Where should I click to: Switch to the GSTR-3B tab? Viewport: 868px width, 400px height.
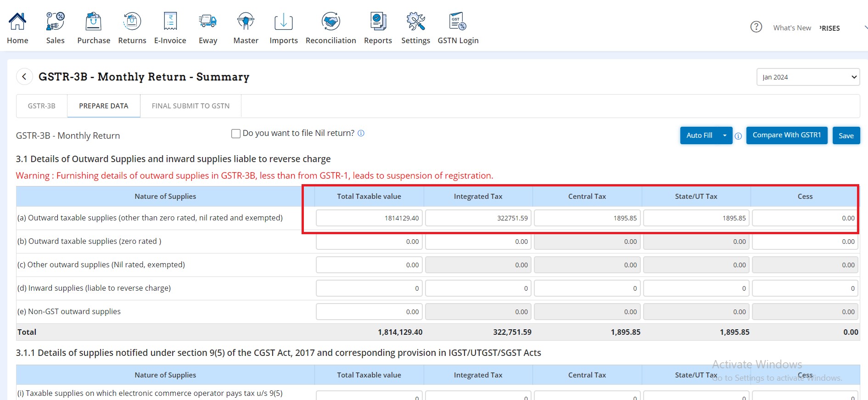[x=41, y=106]
